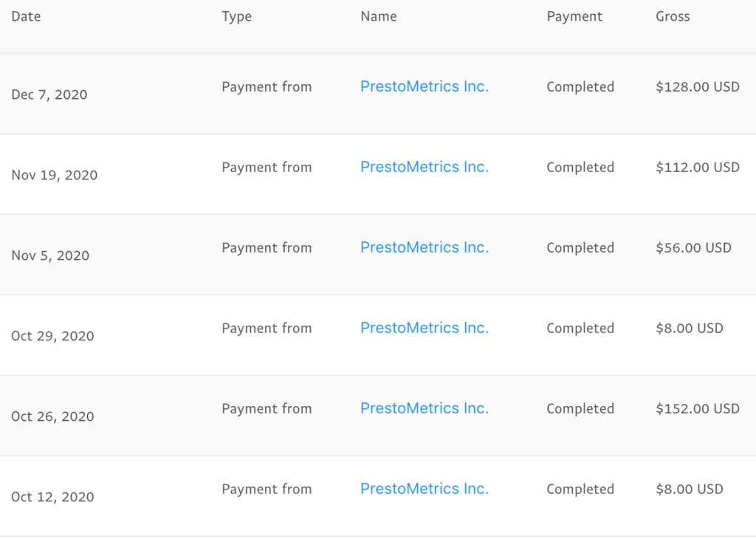This screenshot has width=756, height=539.
Task: Select the $152.00 USD gross amount
Action: (x=698, y=409)
